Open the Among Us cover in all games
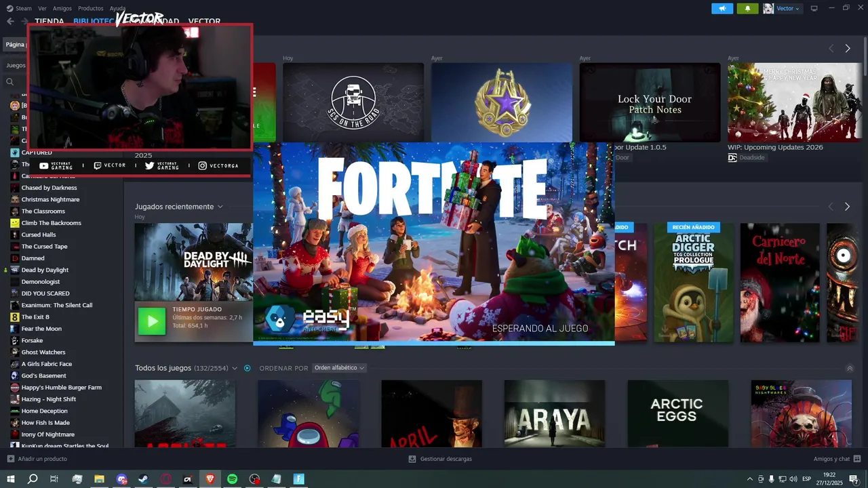 [309, 413]
